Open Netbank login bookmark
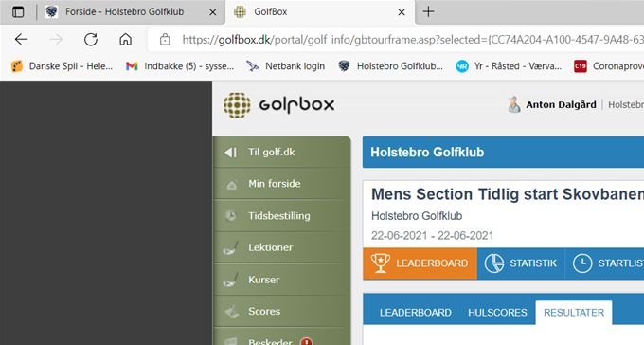The height and width of the screenshot is (345, 644). pos(285,65)
